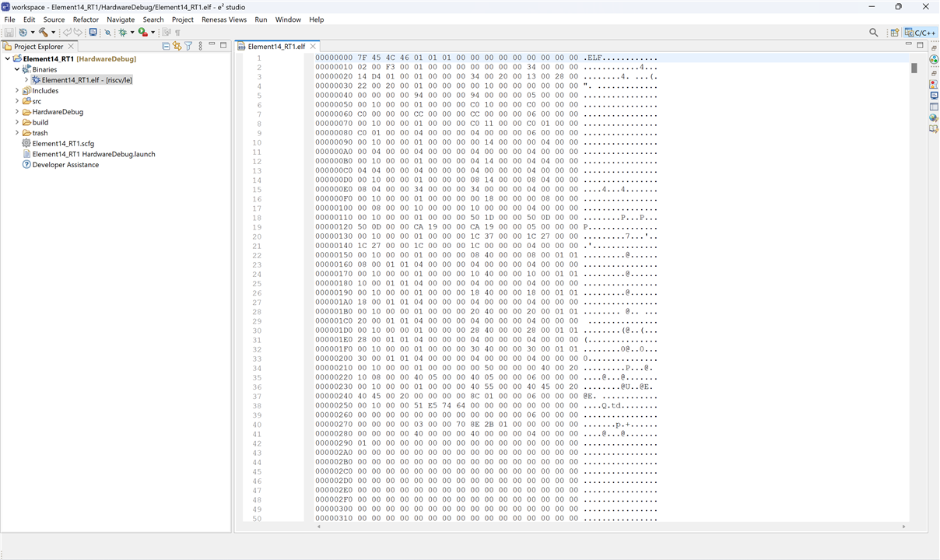Open the Project Explorer View Menu dots
Screen dimensions: 940x560
pos(201,47)
